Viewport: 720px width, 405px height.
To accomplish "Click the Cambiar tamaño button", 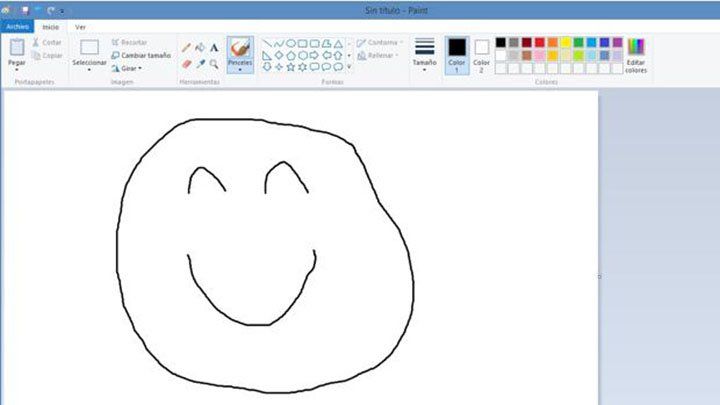I will click(x=141, y=55).
